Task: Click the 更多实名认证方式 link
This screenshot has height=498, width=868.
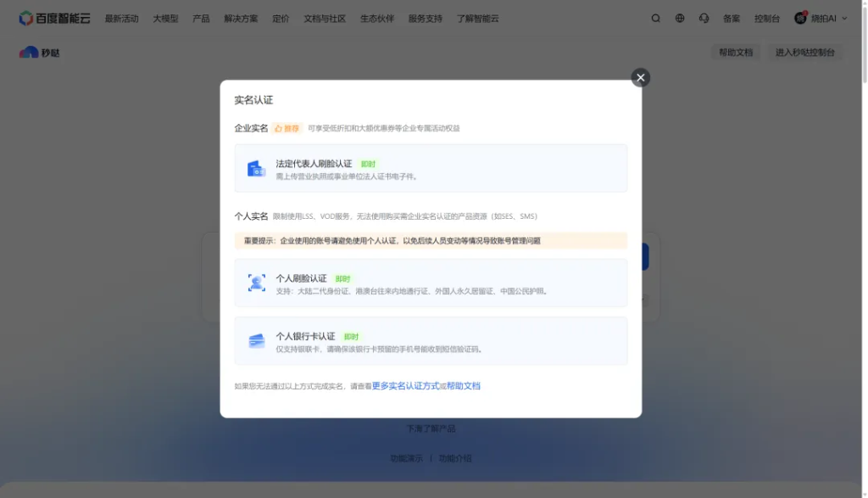Action: [405, 386]
